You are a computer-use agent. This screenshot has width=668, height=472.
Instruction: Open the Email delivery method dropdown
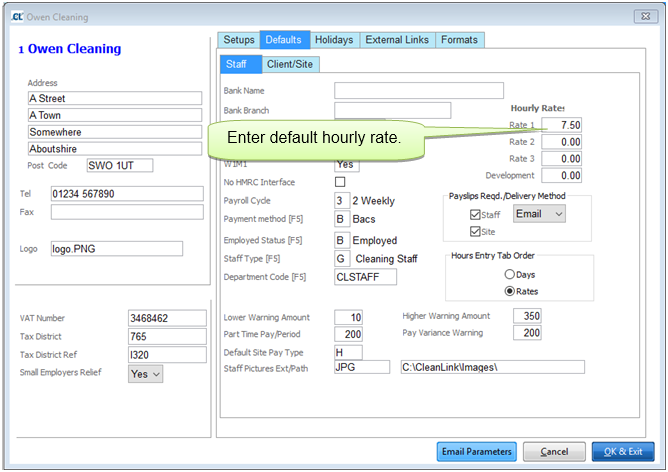(539, 214)
